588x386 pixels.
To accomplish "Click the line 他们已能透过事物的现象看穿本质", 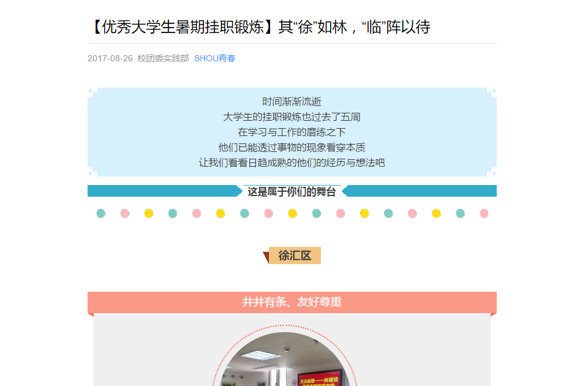I will (292, 148).
